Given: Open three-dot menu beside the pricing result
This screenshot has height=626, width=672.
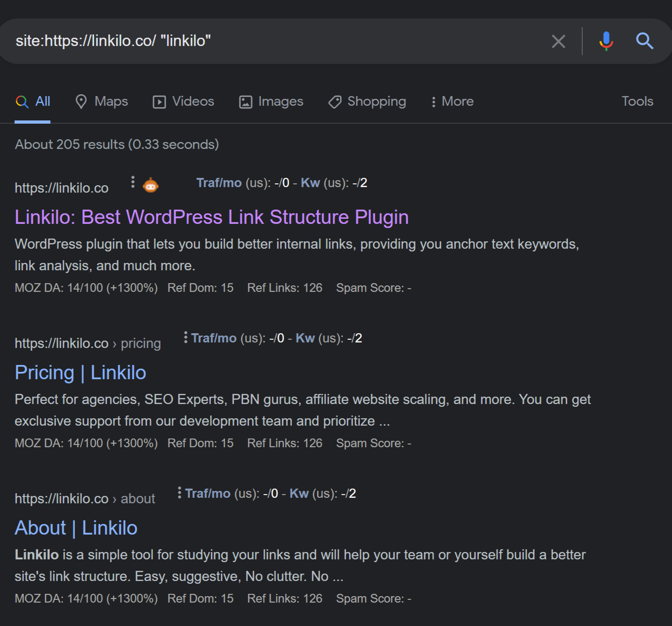Looking at the screenshot, I should [185, 337].
